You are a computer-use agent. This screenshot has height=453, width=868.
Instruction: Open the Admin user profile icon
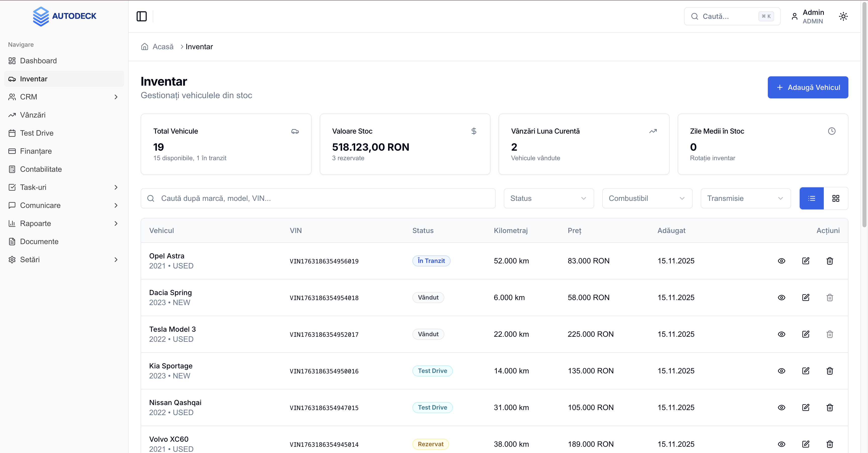tap(795, 16)
